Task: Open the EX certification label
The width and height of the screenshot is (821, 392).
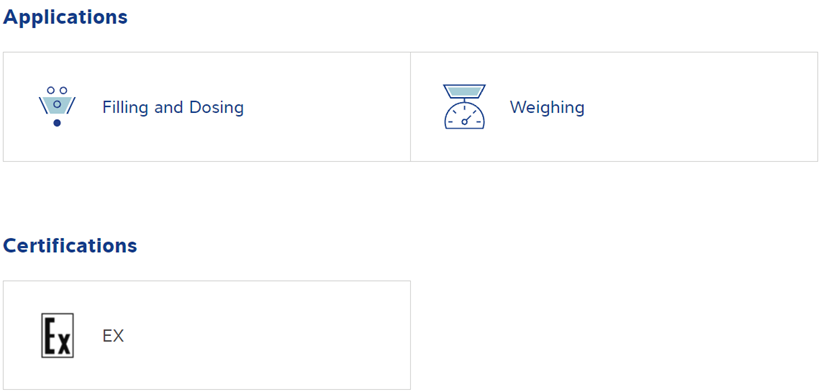Action: click(113, 336)
